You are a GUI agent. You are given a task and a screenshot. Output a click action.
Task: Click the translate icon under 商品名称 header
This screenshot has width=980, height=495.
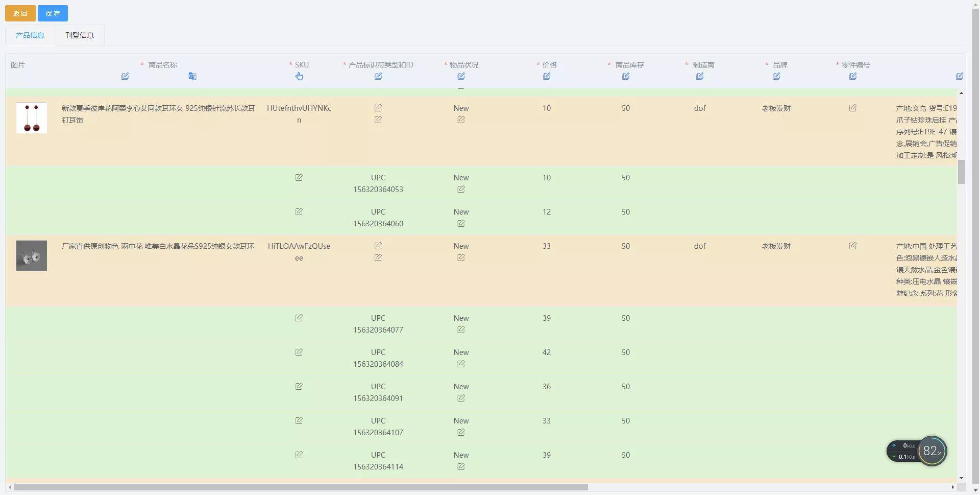[x=192, y=76]
